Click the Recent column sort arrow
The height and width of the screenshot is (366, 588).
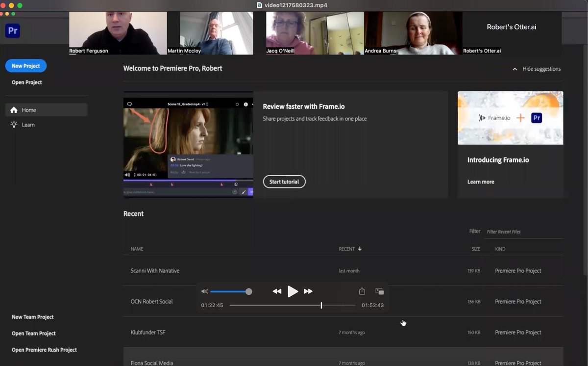pos(360,249)
